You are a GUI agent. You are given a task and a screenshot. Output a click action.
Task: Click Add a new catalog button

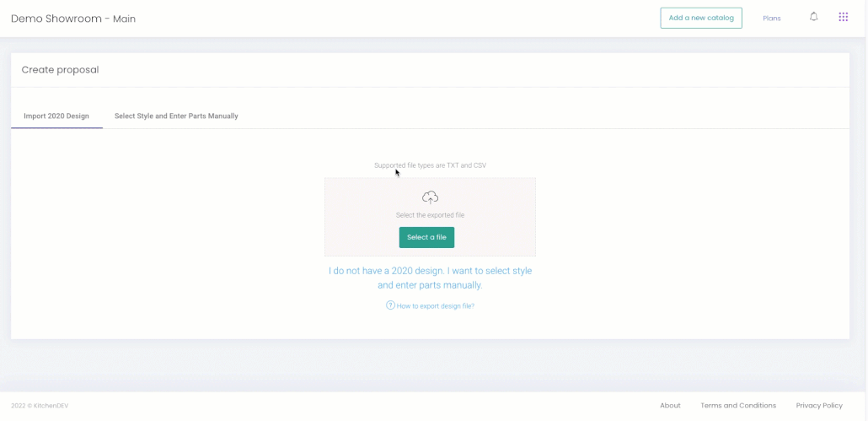pyautogui.click(x=701, y=18)
